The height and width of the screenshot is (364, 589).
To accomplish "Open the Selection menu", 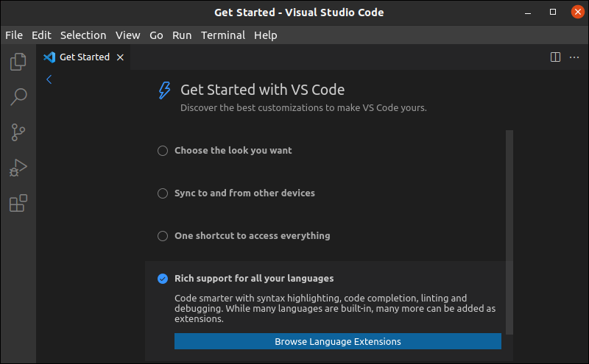I will pyautogui.click(x=83, y=35).
